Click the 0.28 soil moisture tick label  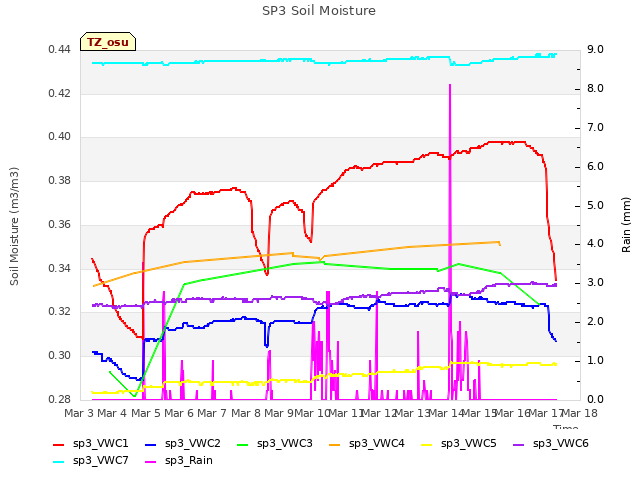[x=60, y=399]
